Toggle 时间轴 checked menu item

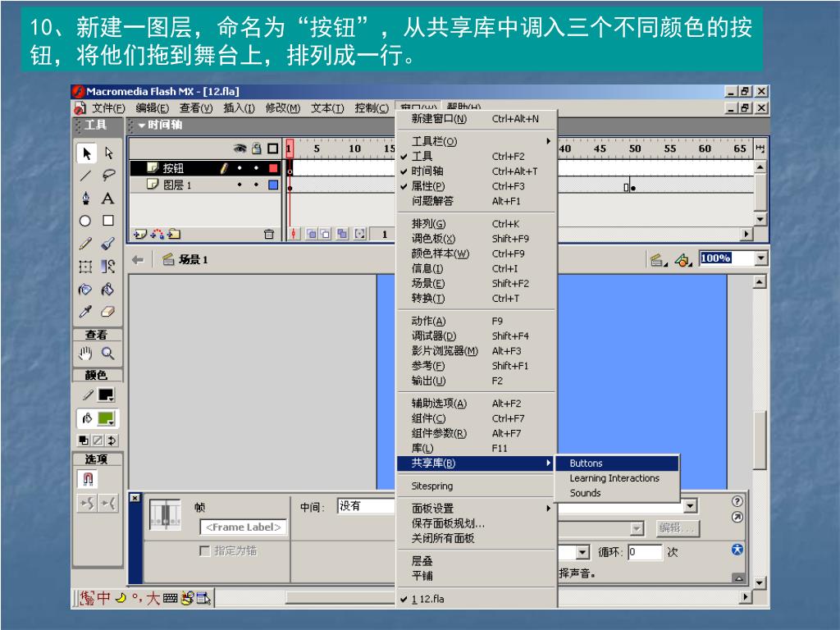[477, 171]
